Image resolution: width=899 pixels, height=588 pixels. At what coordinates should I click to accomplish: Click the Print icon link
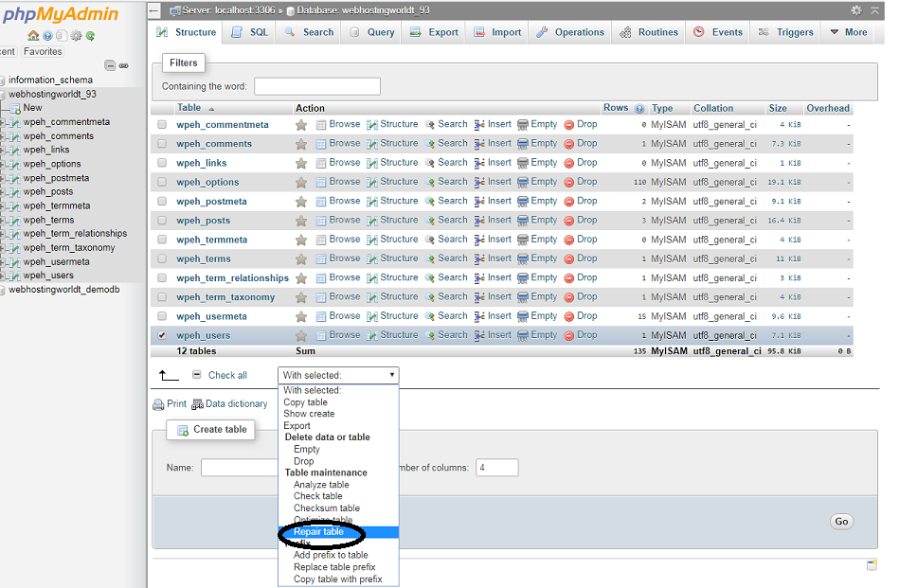[159, 404]
